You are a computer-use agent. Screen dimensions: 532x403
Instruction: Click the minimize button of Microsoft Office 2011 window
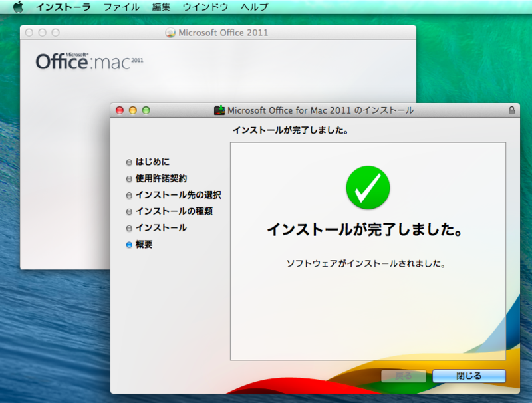point(43,33)
